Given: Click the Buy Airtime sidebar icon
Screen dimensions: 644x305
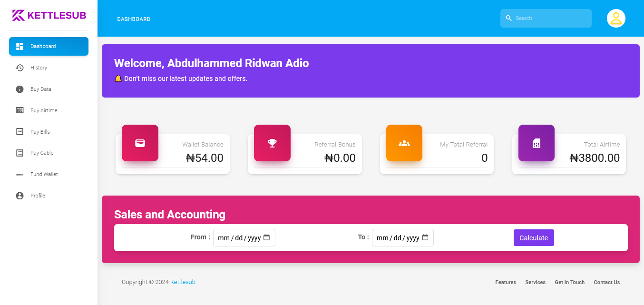Looking at the screenshot, I should point(20,110).
